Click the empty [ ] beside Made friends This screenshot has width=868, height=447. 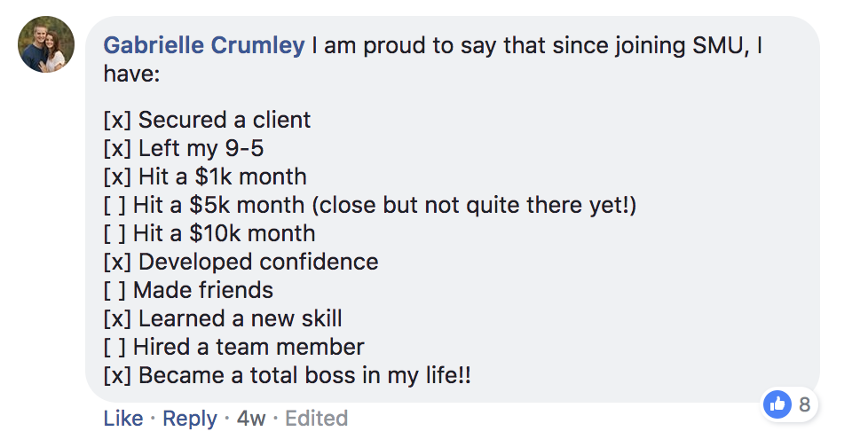[x=115, y=290]
